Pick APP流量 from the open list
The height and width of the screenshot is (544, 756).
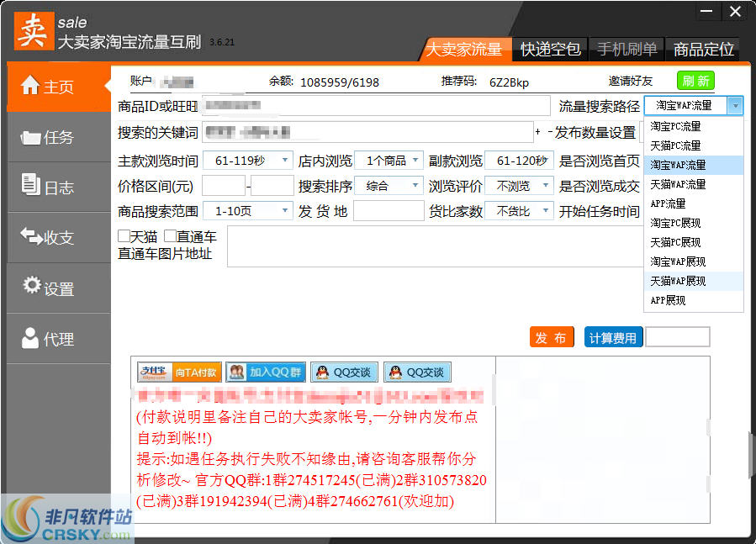pyautogui.click(x=694, y=203)
